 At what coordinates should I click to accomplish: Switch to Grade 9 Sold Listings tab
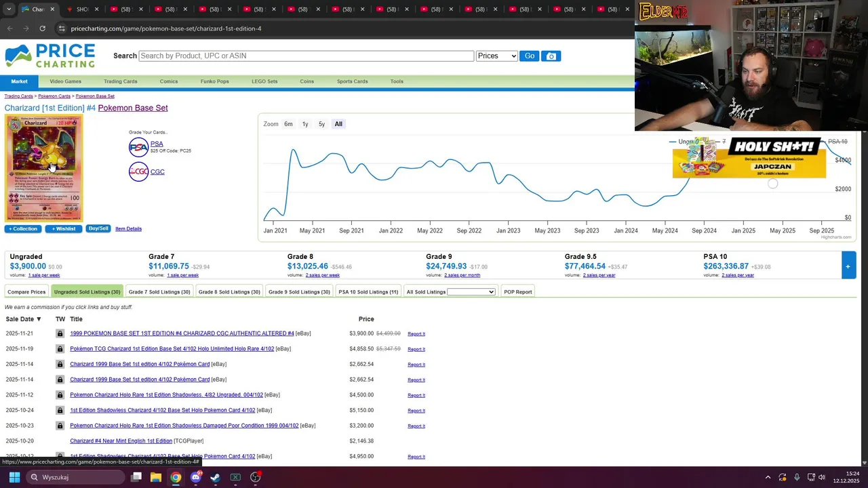(299, 292)
